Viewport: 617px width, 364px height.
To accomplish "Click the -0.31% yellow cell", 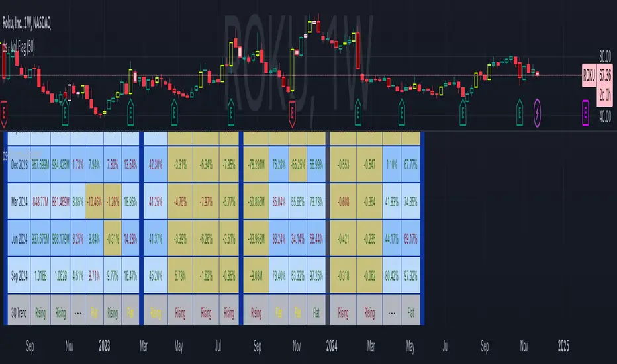I will (113, 238).
